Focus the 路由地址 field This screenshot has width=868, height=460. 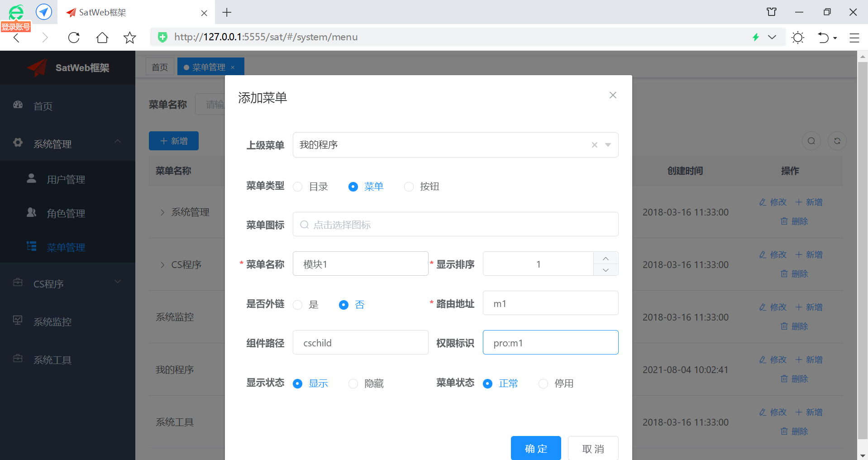click(x=550, y=303)
